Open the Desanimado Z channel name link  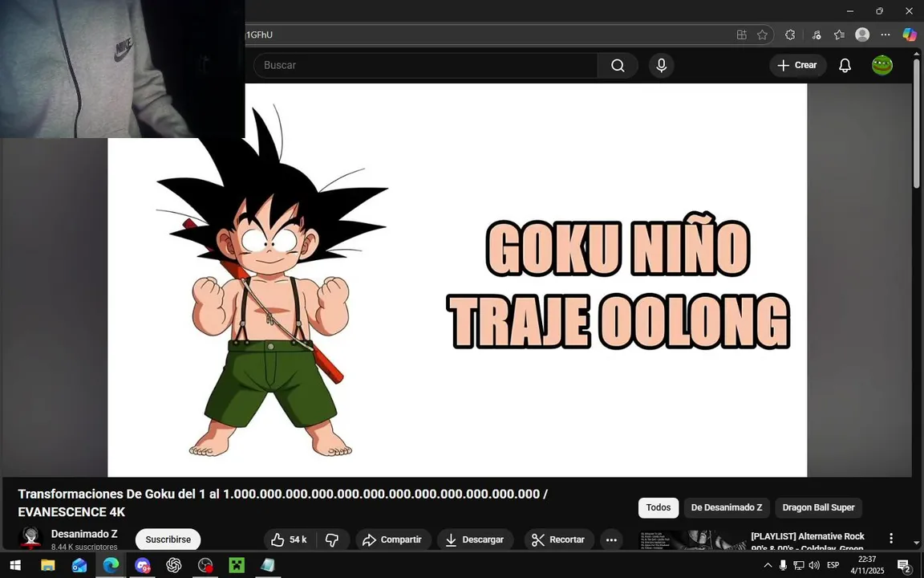click(x=84, y=534)
